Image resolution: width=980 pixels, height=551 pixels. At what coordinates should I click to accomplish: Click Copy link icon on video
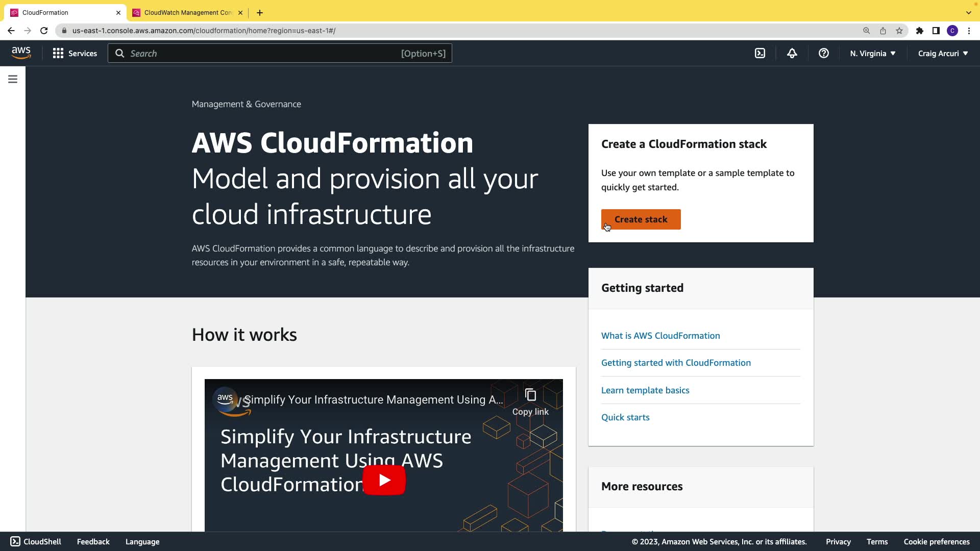(x=530, y=395)
